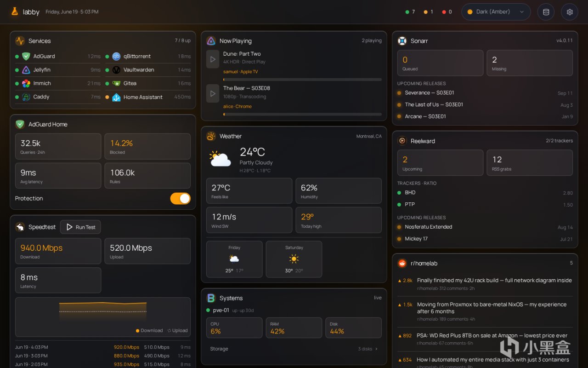Viewport: 588px width, 368px height.
Task: Click the Jellyfin icon in Services
Action: tap(26, 70)
